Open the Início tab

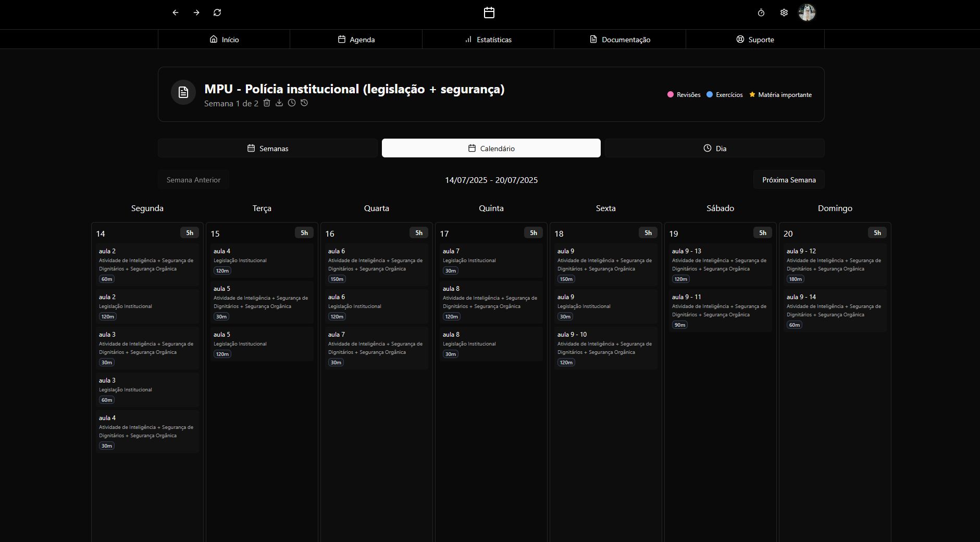[x=224, y=39]
